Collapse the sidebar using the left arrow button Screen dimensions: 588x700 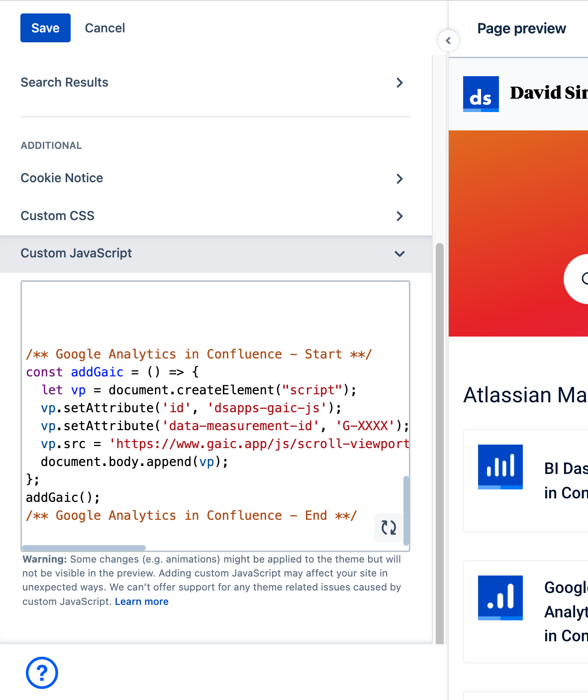pos(448,41)
